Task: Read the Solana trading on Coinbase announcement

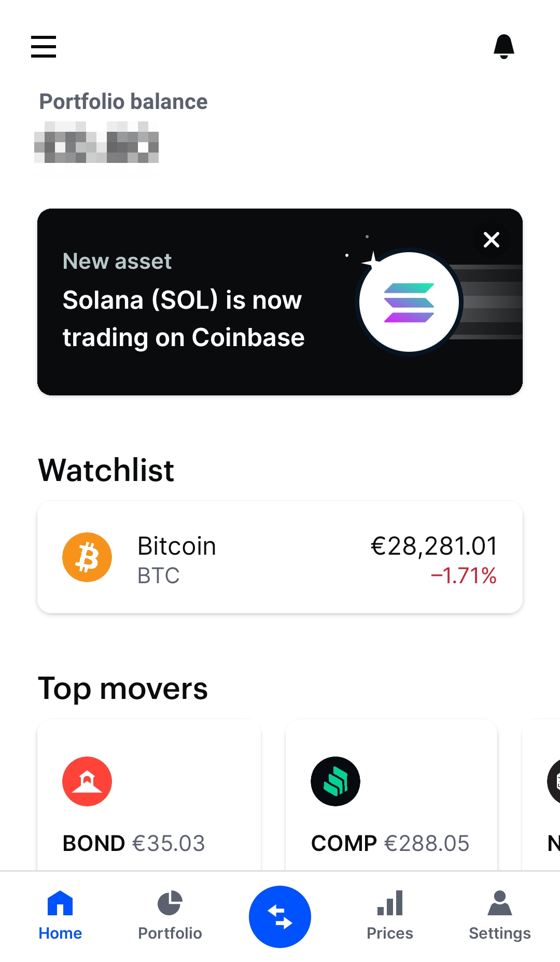Action: coord(183,319)
